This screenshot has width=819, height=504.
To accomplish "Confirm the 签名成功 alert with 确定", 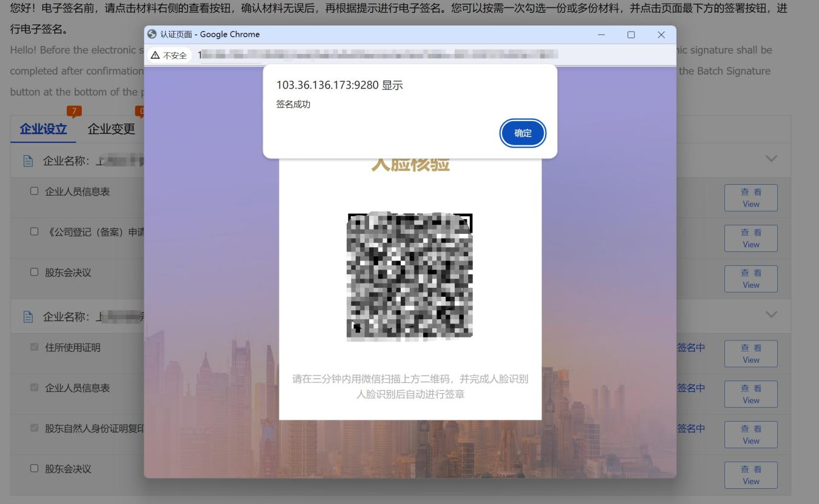I will (523, 133).
